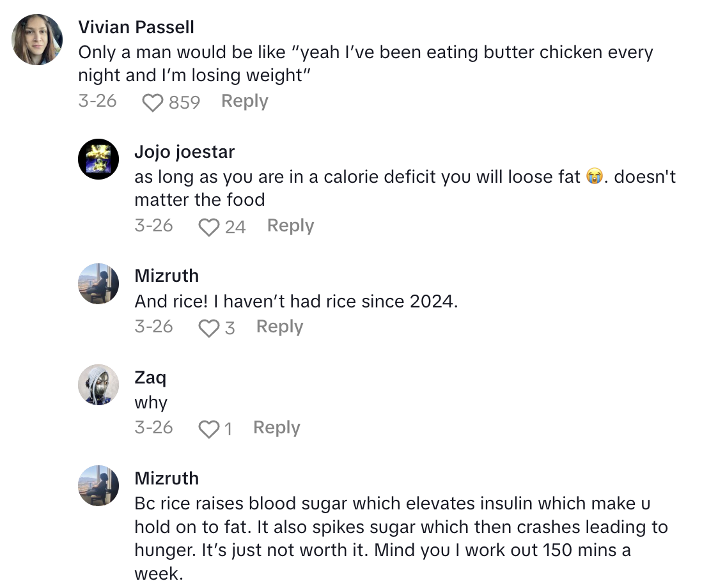Open Jojo joestar's avatar

click(x=98, y=159)
